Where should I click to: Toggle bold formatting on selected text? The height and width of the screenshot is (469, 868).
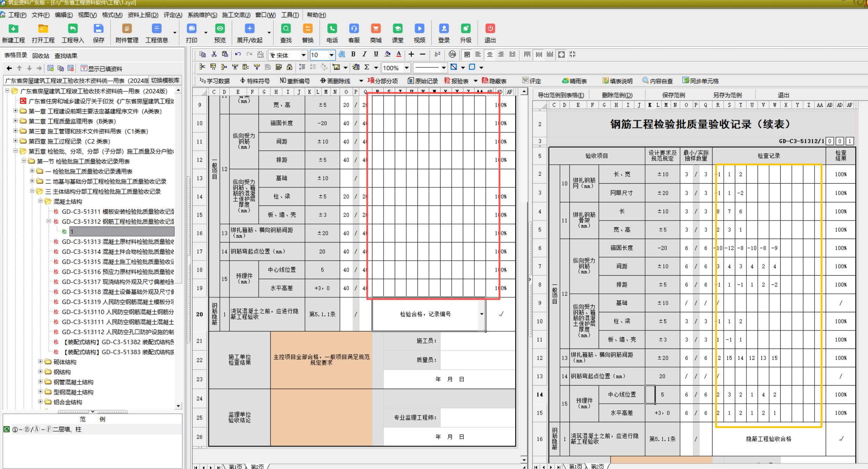point(353,54)
